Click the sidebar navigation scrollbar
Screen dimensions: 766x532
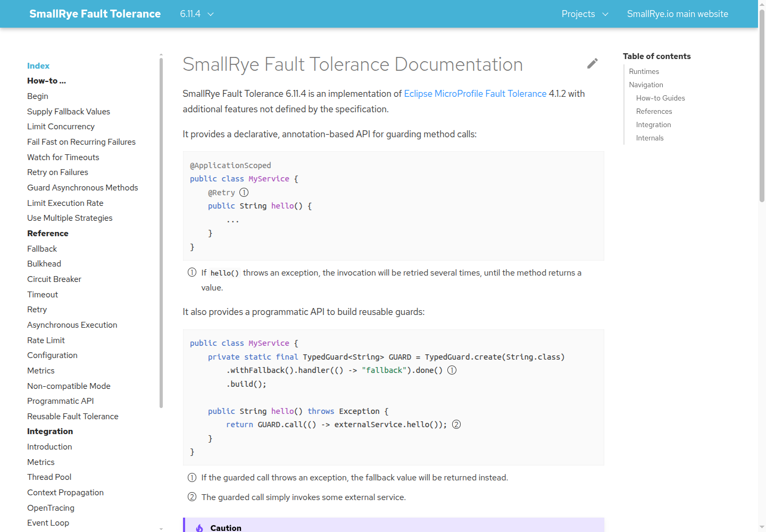tap(161, 233)
